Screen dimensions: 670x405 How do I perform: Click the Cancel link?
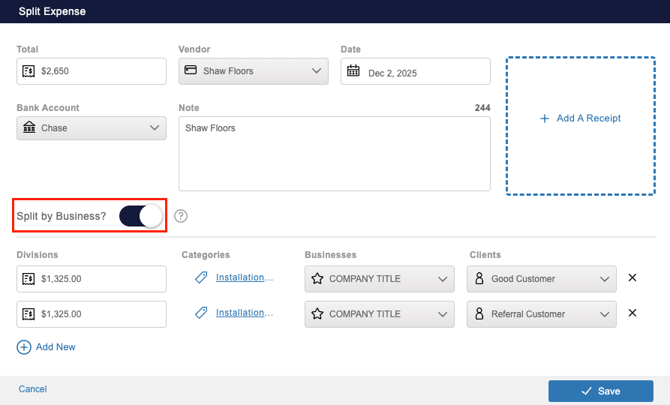[x=33, y=389]
